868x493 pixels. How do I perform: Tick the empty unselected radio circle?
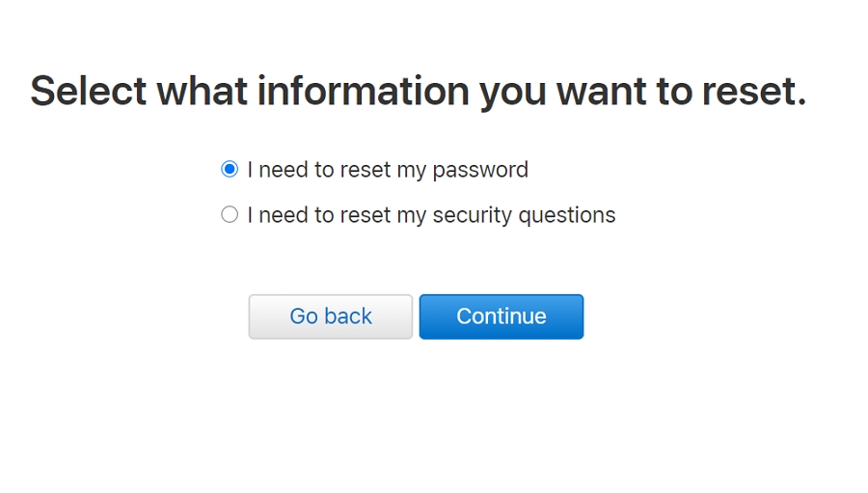click(x=230, y=214)
